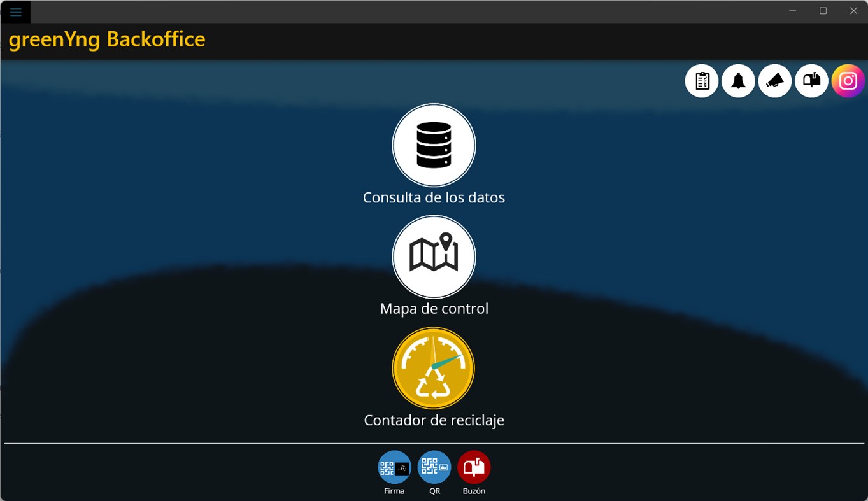Screen dimensions: 868x501
Task: Open the checklist clipboard icon
Action: click(701, 81)
